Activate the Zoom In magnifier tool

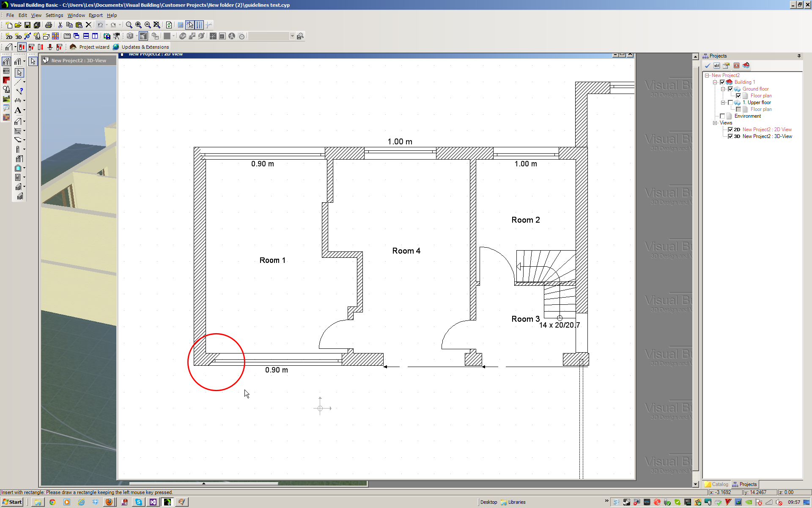click(139, 25)
